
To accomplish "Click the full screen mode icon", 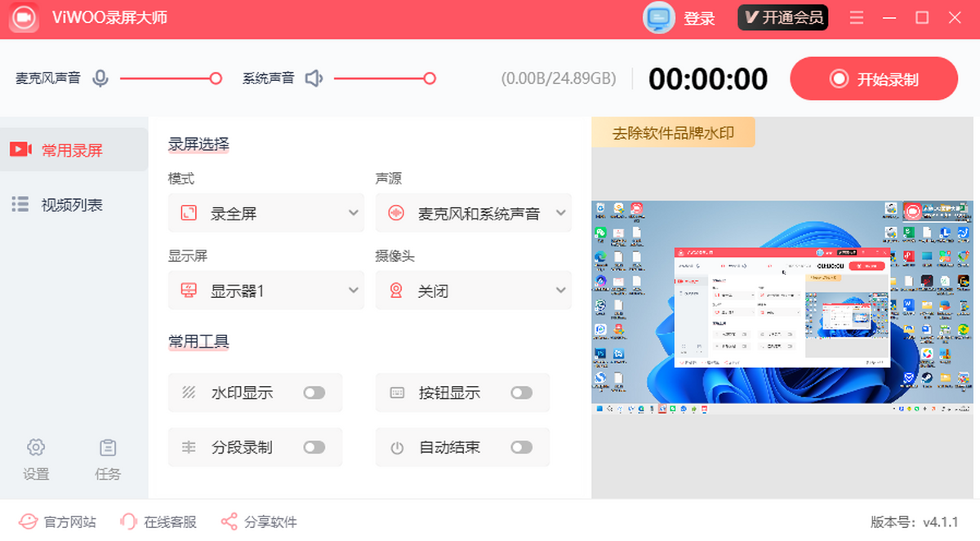I will pyautogui.click(x=189, y=214).
